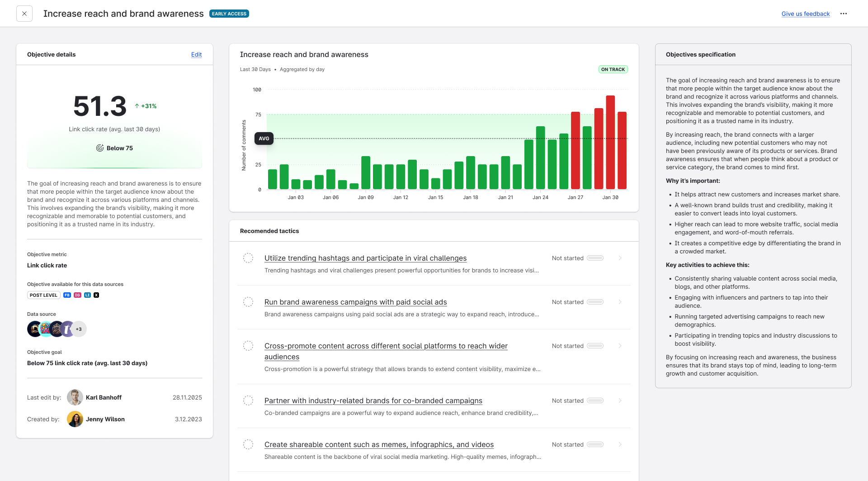
Task: Click the Instagram data source badge
Action: [77, 295]
